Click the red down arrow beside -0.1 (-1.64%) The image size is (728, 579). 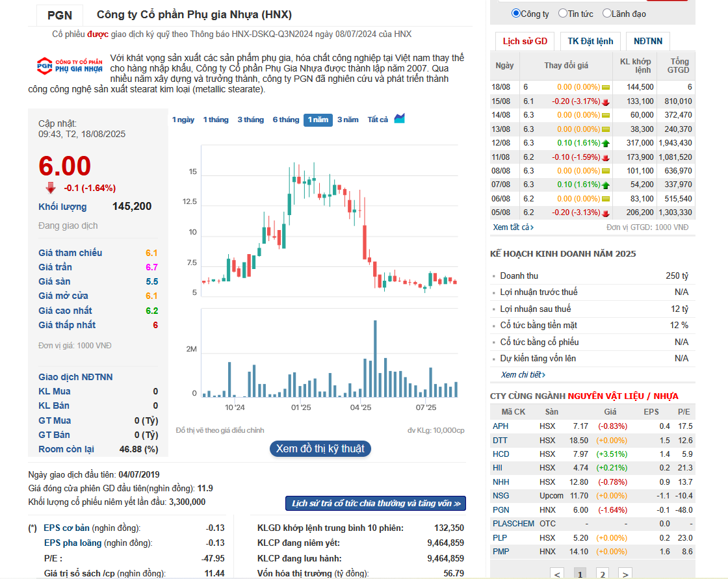click(51, 188)
